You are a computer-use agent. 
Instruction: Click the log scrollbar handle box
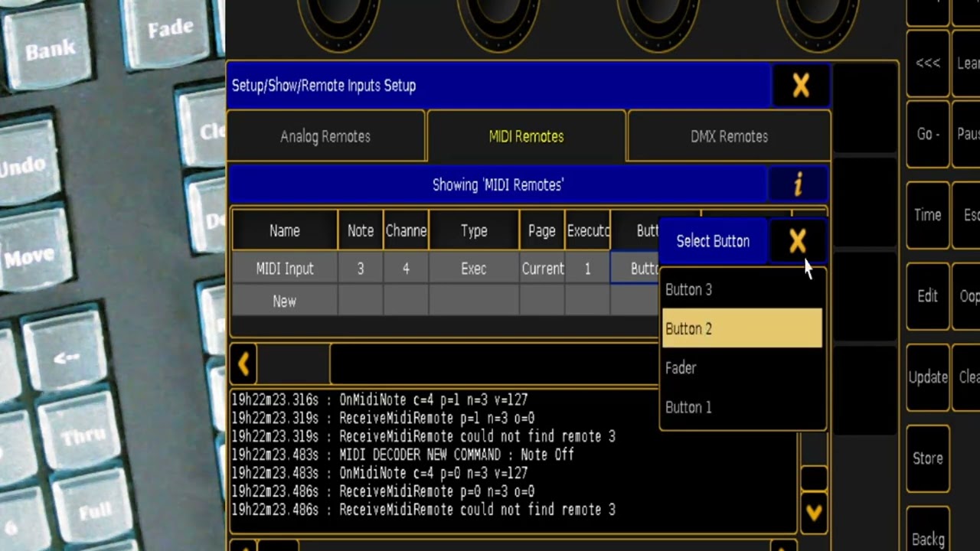[813, 478]
